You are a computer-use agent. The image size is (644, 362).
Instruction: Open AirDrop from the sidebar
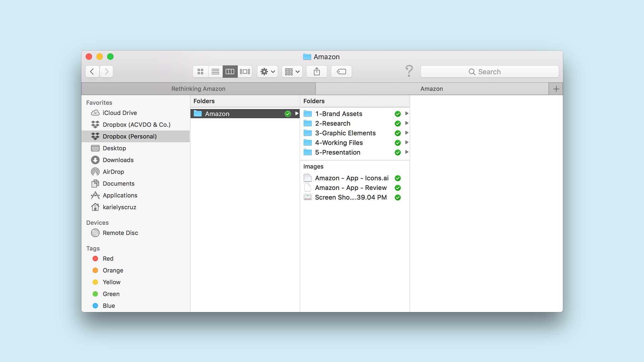pyautogui.click(x=113, y=172)
